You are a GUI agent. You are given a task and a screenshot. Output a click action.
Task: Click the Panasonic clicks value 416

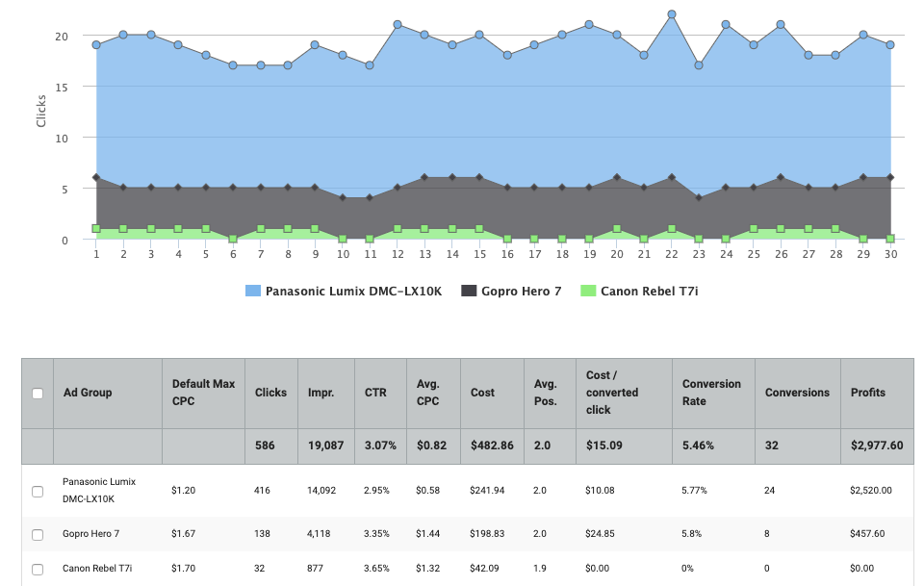(x=262, y=490)
